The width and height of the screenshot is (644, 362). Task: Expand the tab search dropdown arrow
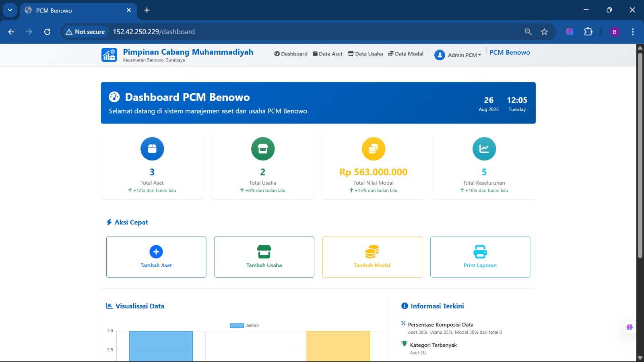click(x=10, y=10)
